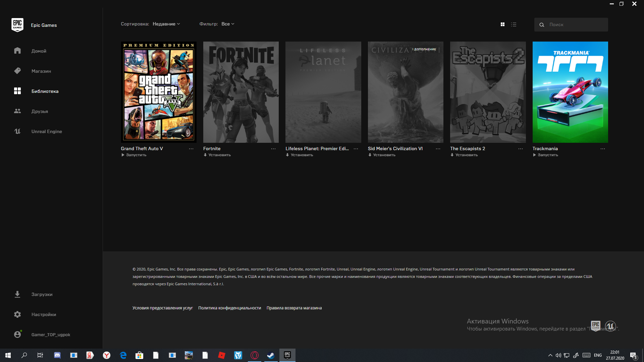644x362 pixels.
Task: Click the store tag icon
Action: [17, 71]
